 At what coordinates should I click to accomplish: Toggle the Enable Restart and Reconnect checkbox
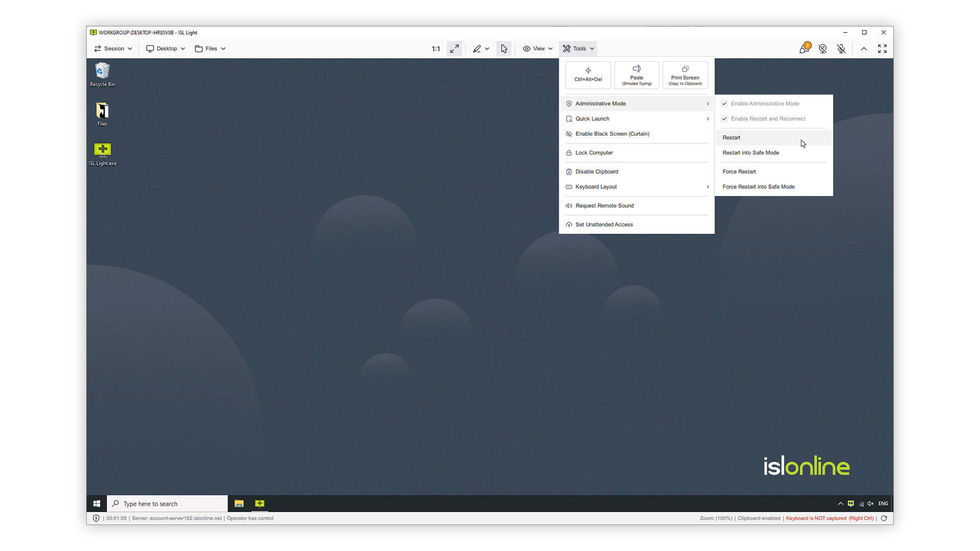724,119
